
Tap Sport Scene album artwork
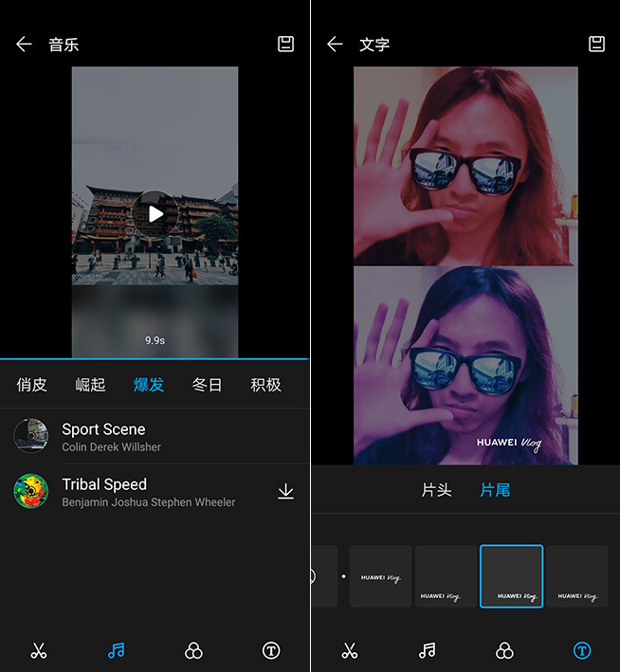(31, 436)
